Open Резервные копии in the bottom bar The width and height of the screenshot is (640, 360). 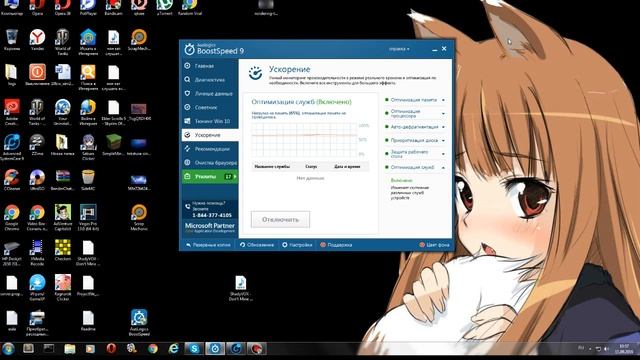point(208,245)
